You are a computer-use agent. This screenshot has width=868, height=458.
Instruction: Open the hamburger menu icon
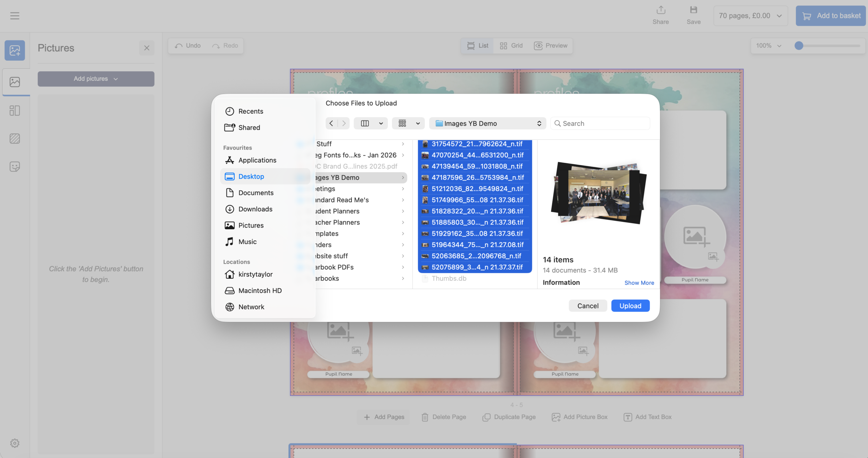(x=15, y=16)
